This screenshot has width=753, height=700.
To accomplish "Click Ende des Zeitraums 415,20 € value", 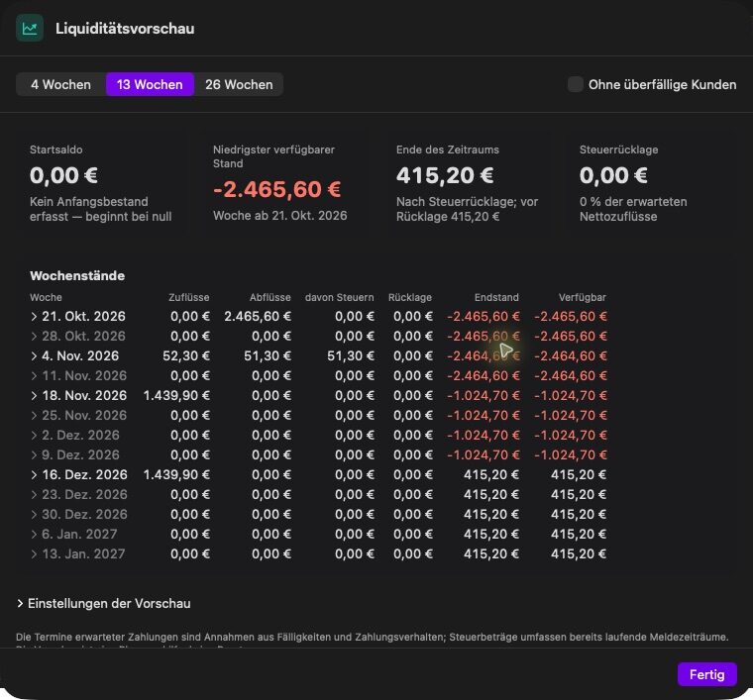I will pos(445,175).
